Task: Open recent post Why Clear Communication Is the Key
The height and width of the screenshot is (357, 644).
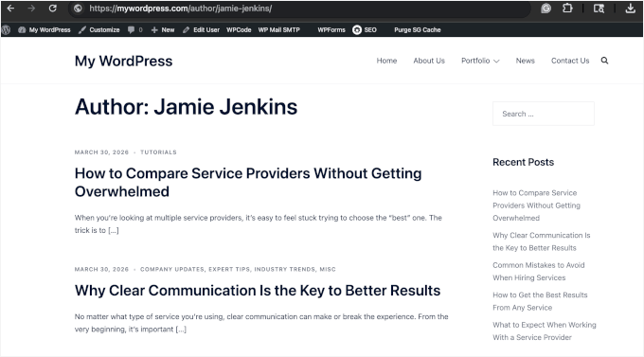Action: point(542,241)
